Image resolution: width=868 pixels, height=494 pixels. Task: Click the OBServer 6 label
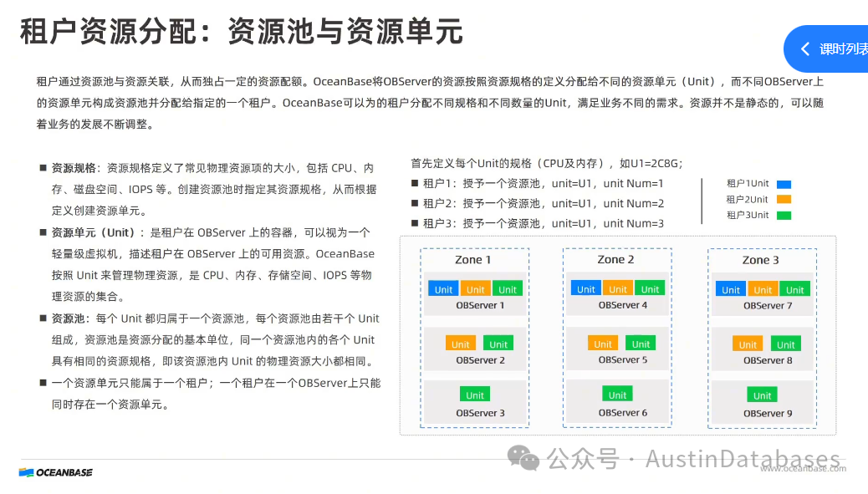(623, 413)
